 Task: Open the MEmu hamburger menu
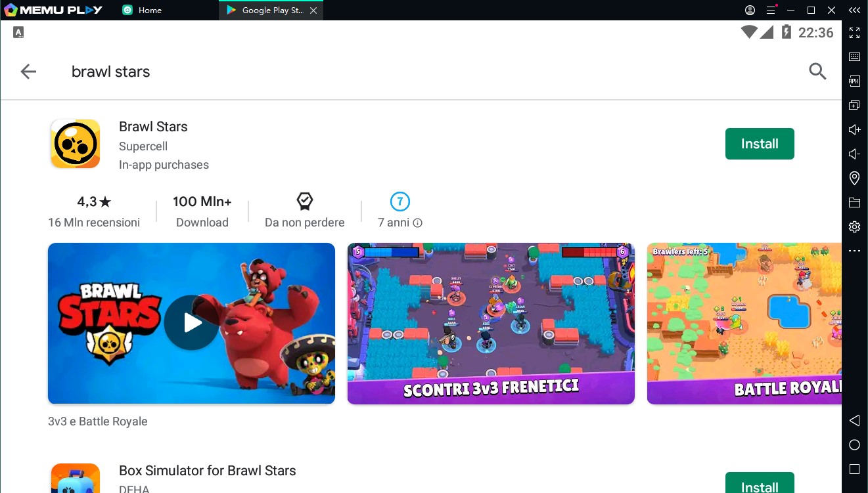770,10
